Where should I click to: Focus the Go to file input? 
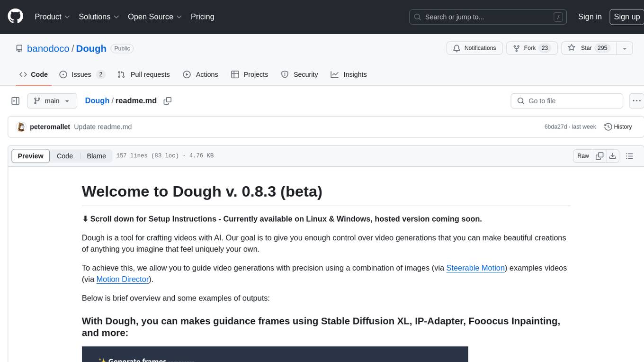[567, 101]
